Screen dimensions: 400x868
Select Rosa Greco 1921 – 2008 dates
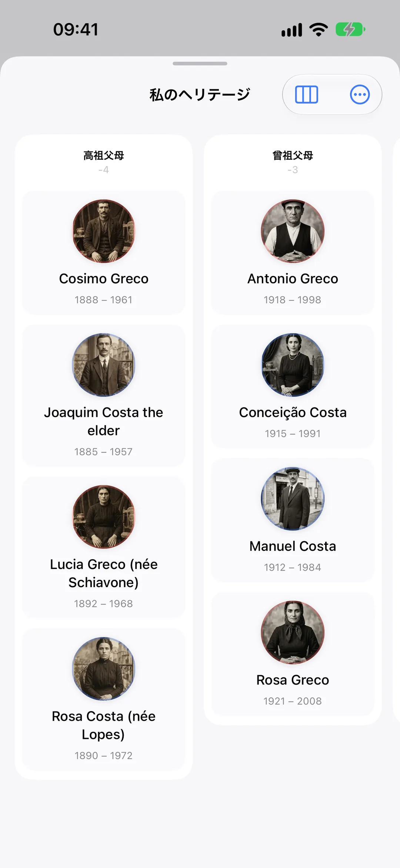tap(293, 701)
